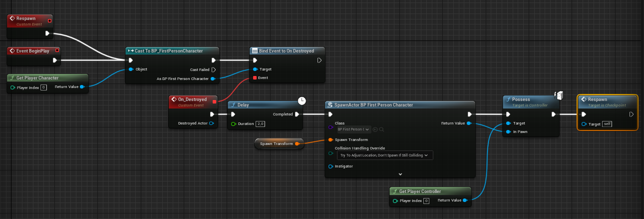The height and width of the screenshot is (219, 644).
Task: Click the Event BeginPlay exec output pin
Action: (x=55, y=60)
